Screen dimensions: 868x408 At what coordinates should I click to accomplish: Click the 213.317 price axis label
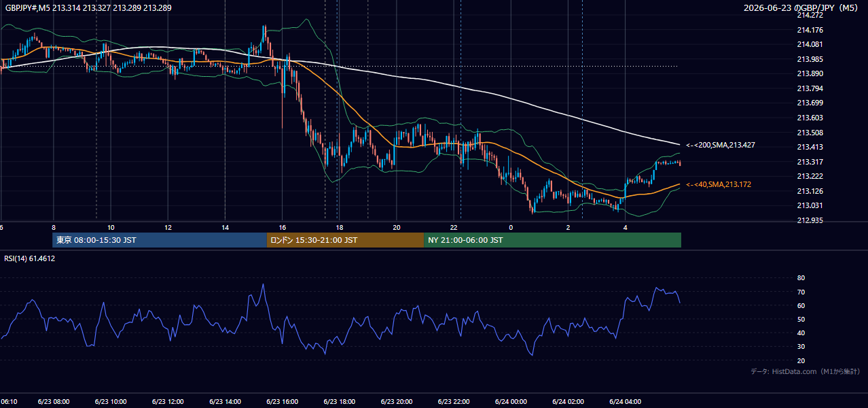point(810,162)
